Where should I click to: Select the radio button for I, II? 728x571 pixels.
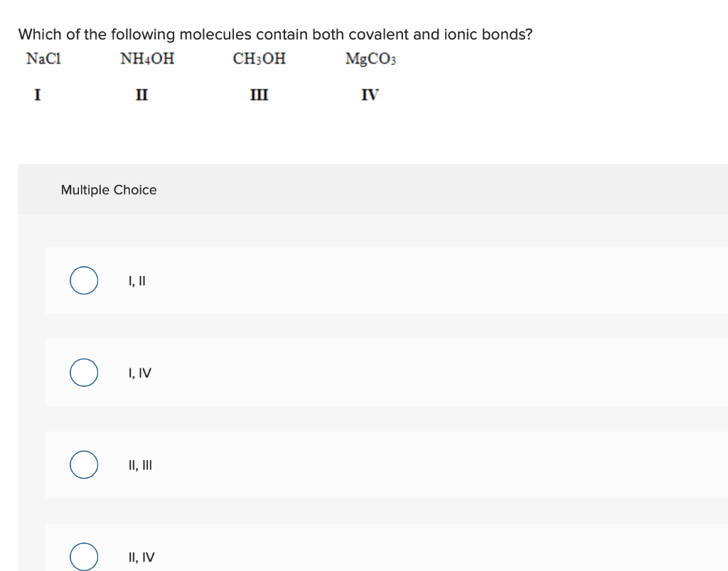pos(84,280)
